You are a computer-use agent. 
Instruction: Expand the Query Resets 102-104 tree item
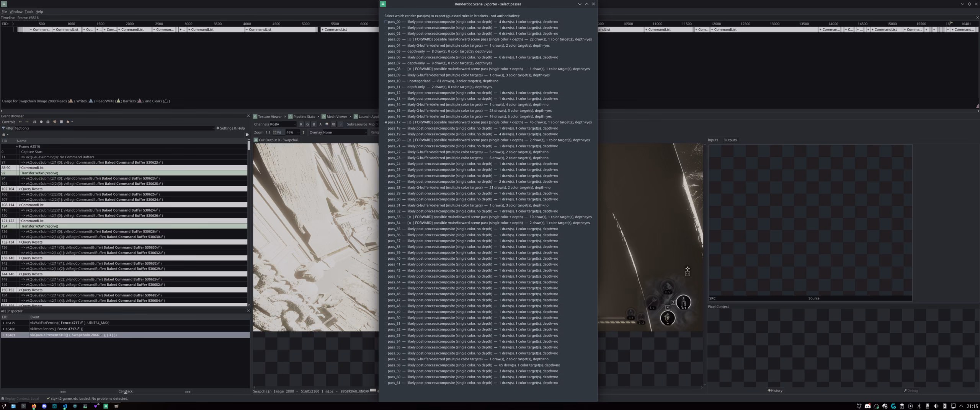[20, 189]
